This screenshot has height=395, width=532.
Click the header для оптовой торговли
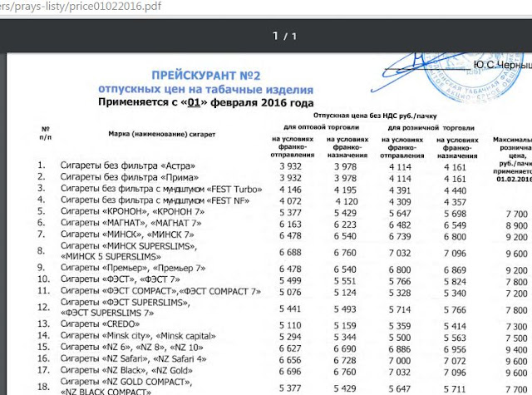click(322, 127)
